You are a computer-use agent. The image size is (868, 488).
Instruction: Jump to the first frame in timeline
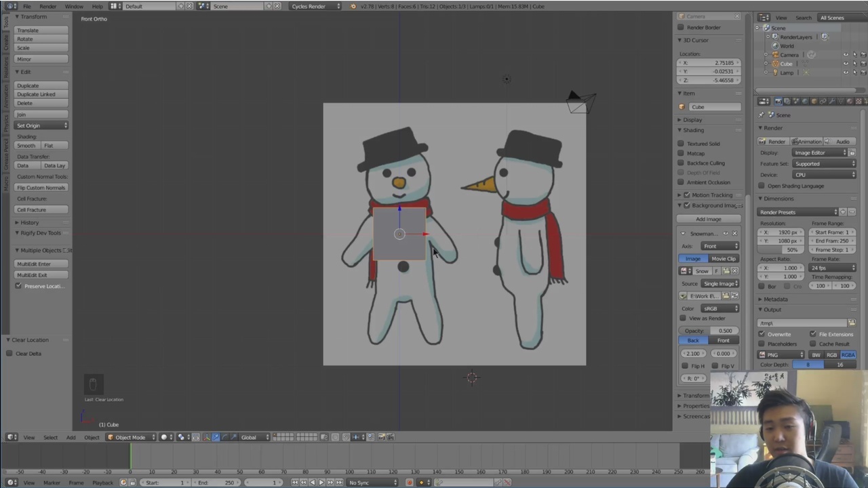[x=295, y=483]
